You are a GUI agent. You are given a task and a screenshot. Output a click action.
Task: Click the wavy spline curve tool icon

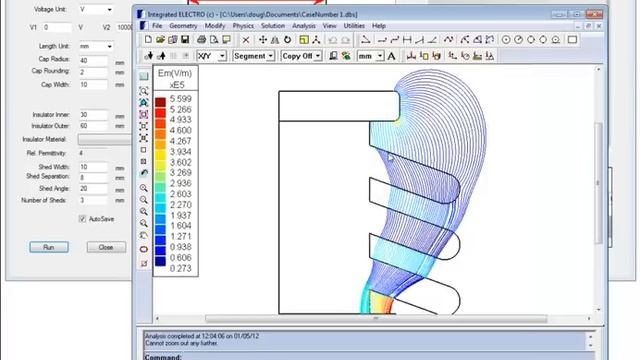click(x=449, y=40)
